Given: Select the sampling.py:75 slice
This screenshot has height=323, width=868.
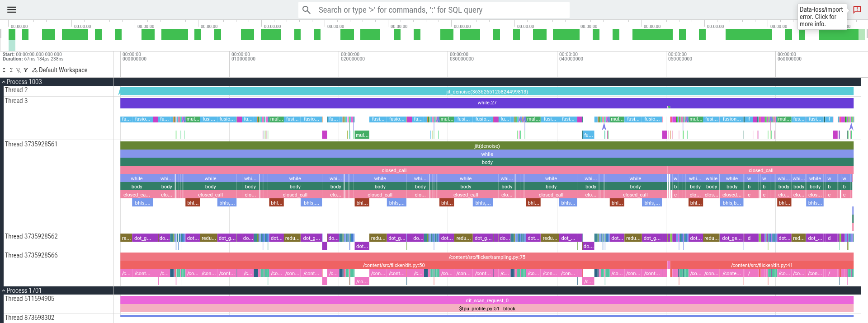Looking at the screenshot, I should pos(487,257).
